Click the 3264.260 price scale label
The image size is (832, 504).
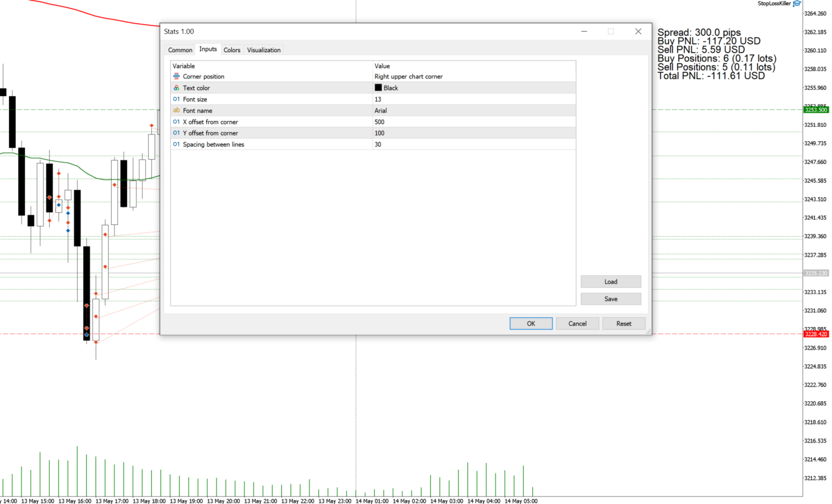point(815,14)
